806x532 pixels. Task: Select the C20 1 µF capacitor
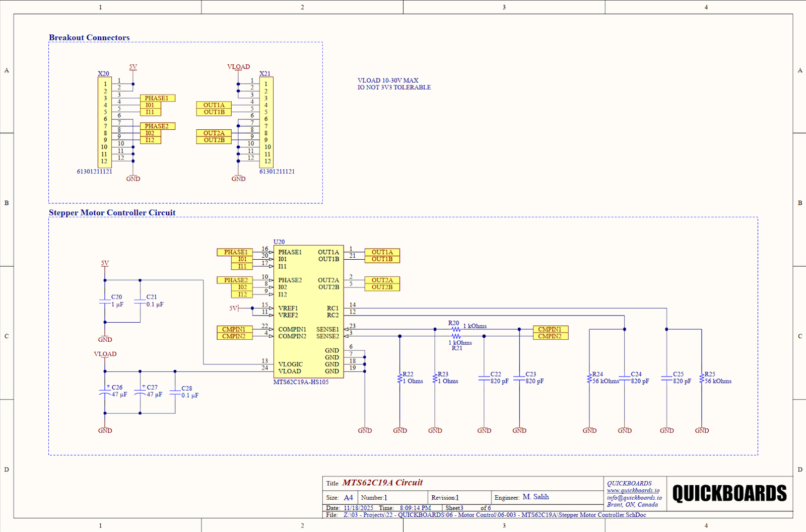[x=105, y=301]
